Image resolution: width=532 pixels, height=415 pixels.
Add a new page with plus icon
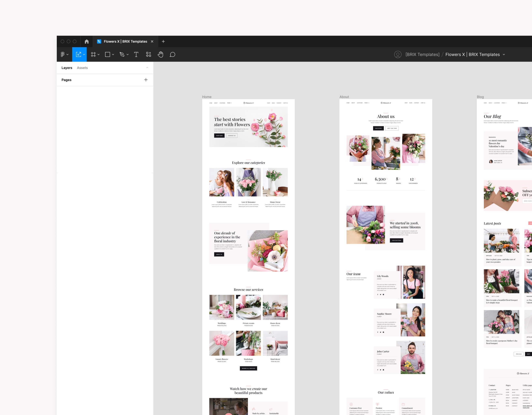click(x=146, y=80)
